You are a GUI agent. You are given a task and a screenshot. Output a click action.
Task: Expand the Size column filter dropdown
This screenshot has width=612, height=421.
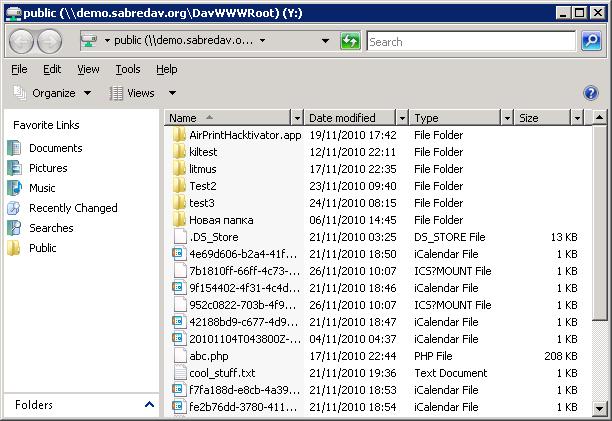[x=577, y=117]
